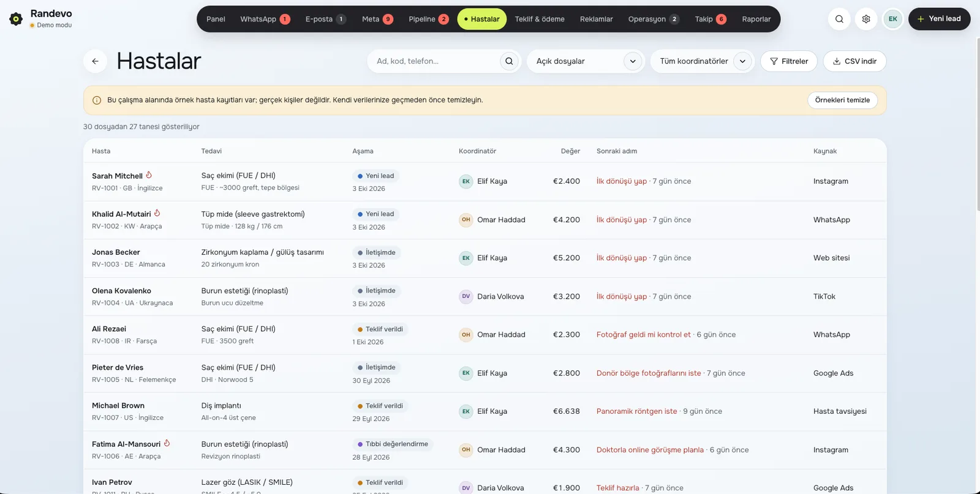This screenshot has width=980, height=494.
Task: Click OH avatar in Khalid Al-Mutairi row
Action: (466, 220)
